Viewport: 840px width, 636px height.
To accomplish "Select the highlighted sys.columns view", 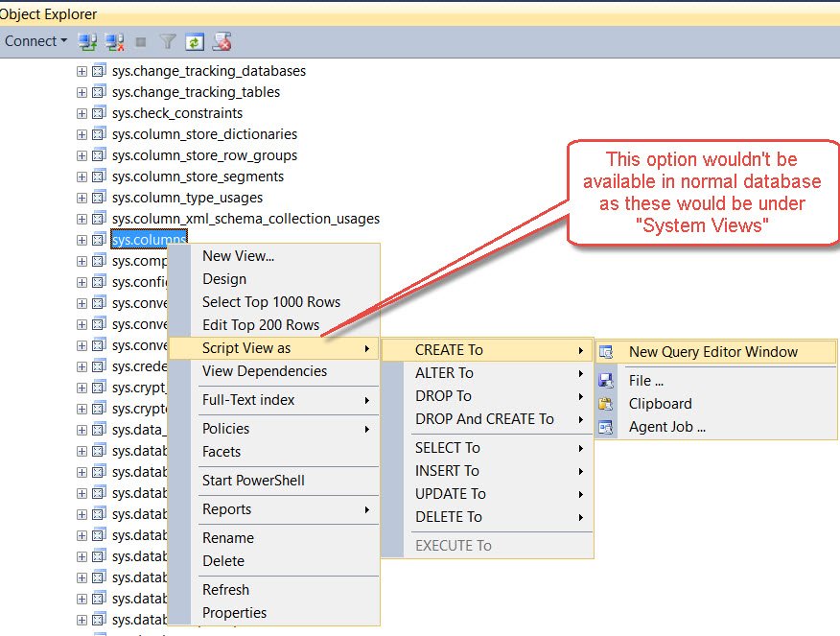I will (x=149, y=240).
